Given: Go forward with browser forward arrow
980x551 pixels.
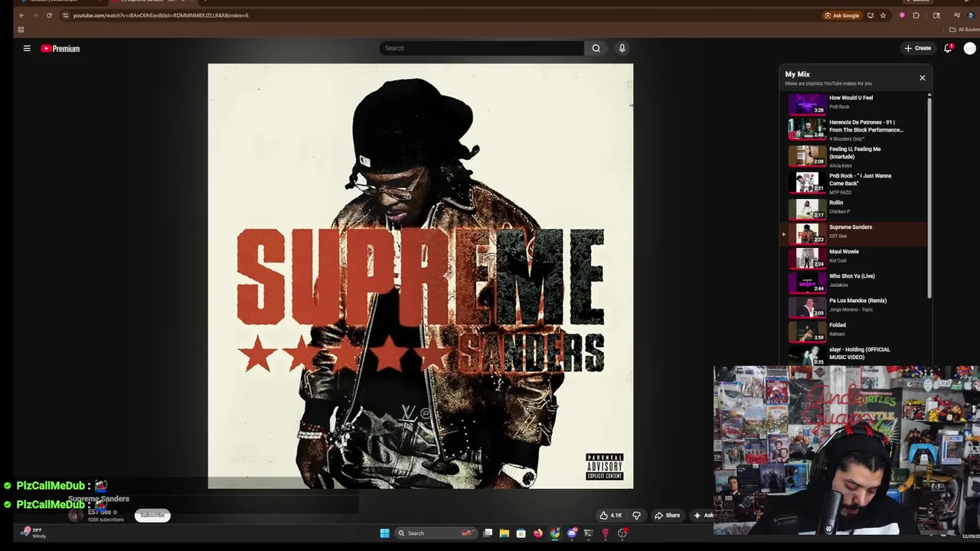Looking at the screenshot, I should (x=35, y=15).
